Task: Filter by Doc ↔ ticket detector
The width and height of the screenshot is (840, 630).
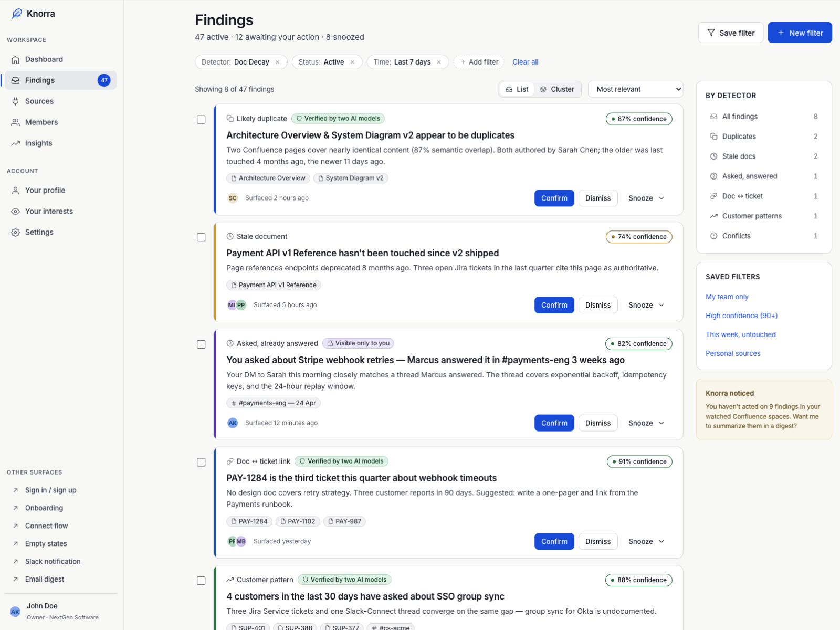Action: [x=764, y=196]
